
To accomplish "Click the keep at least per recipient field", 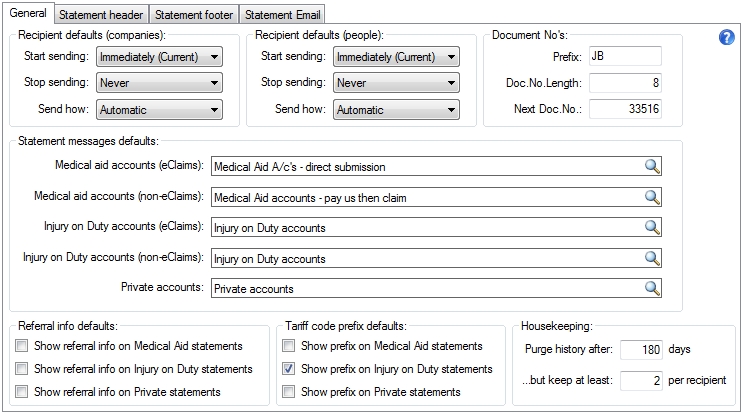I will tap(641, 380).
